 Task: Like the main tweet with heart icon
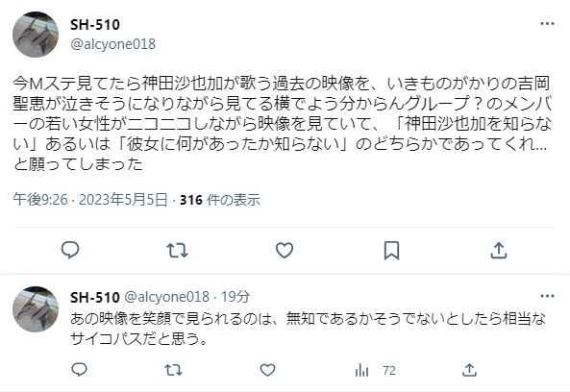(x=285, y=251)
